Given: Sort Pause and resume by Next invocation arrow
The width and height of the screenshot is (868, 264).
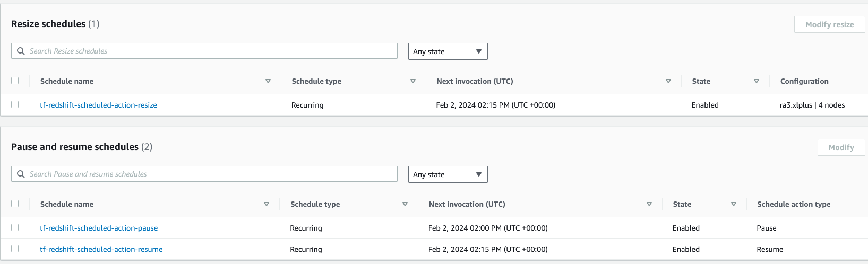Looking at the screenshot, I should 649,204.
